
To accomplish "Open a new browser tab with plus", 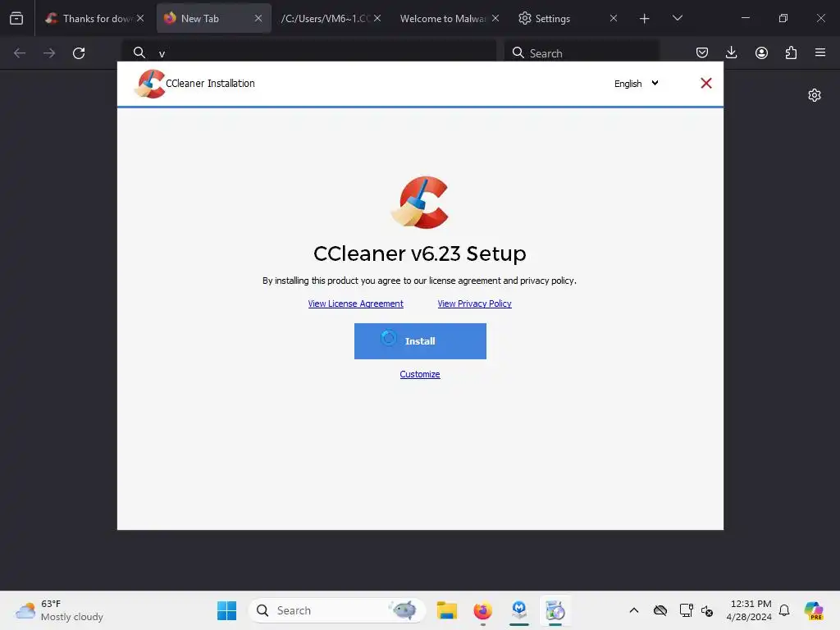I will click(645, 19).
